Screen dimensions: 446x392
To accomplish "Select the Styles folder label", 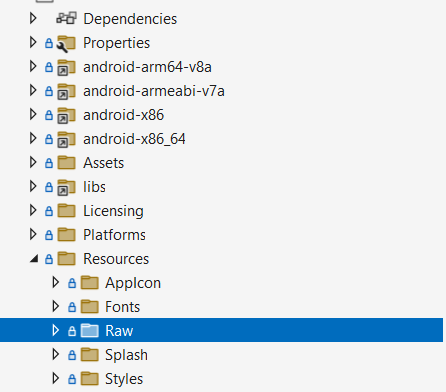I will coord(124,379).
